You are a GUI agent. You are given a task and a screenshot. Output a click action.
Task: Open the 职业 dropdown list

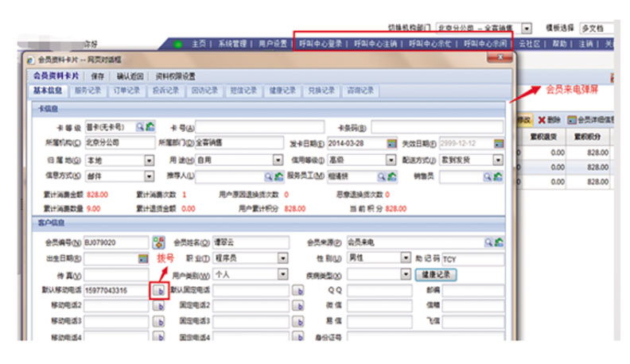coord(282,259)
